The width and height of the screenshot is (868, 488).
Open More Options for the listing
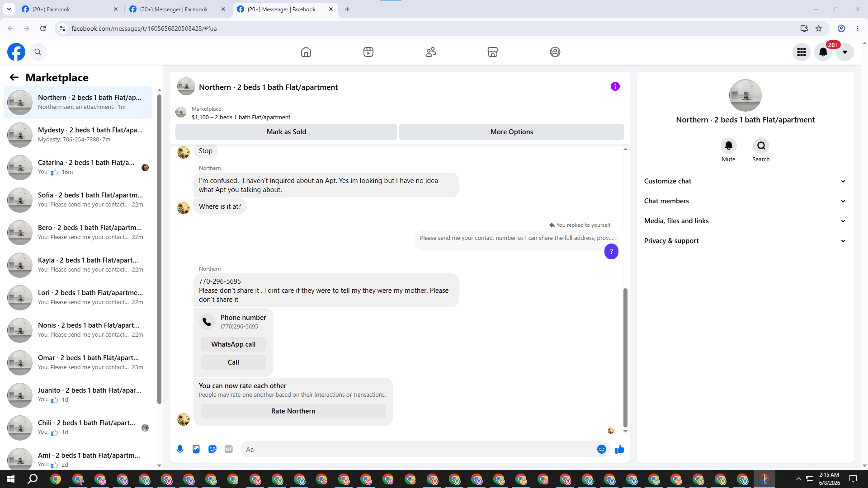coord(512,132)
